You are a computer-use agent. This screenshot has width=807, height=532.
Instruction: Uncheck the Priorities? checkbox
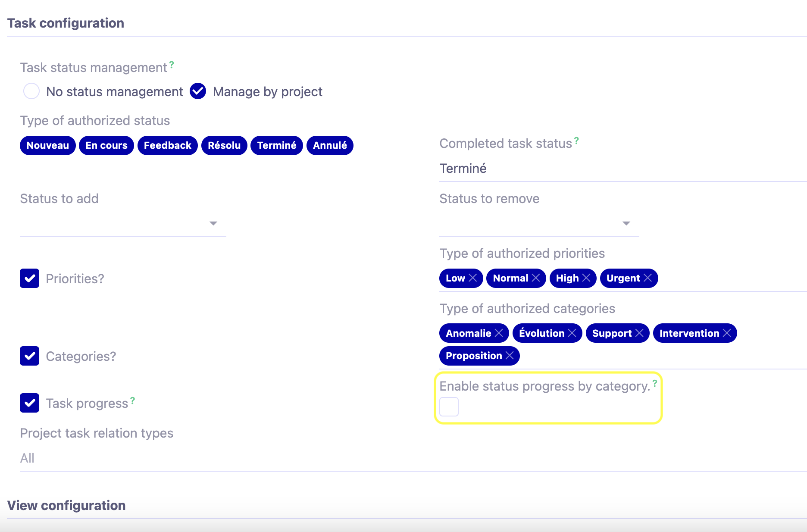pyautogui.click(x=29, y=279)
